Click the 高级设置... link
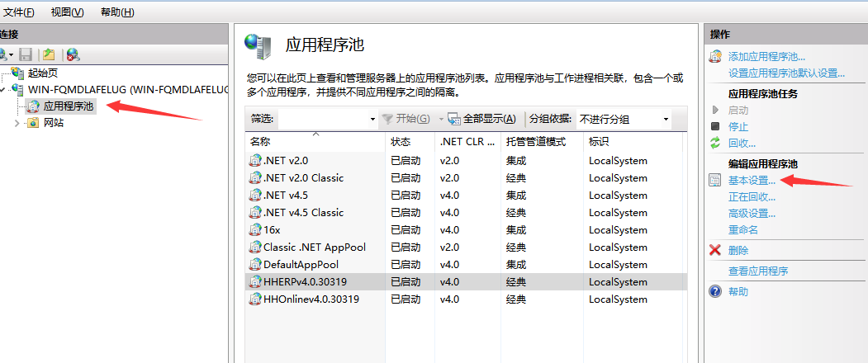This screenshot has width=868, height=363. tap(752, 214)
